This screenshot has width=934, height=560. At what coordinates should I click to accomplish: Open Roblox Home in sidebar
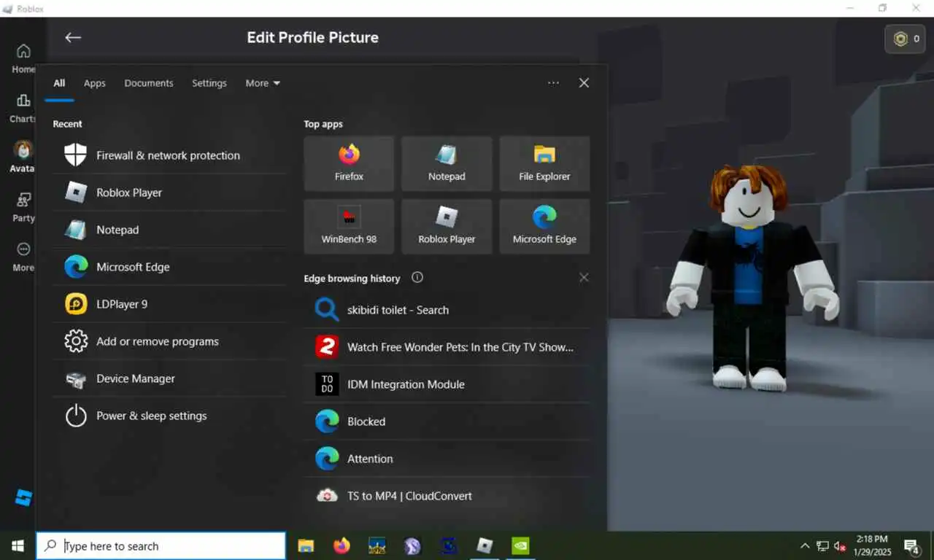tap(23, 58)
